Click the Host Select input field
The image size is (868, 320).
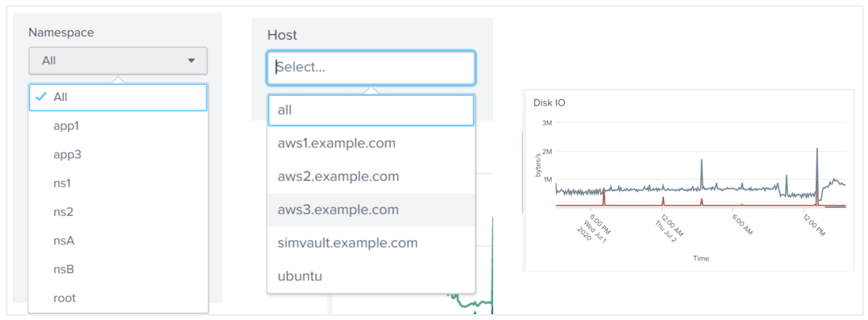tap(371, 67)
